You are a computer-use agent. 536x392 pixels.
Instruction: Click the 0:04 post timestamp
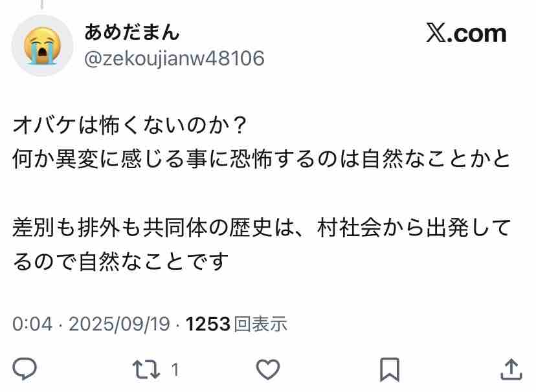[32, 323]
